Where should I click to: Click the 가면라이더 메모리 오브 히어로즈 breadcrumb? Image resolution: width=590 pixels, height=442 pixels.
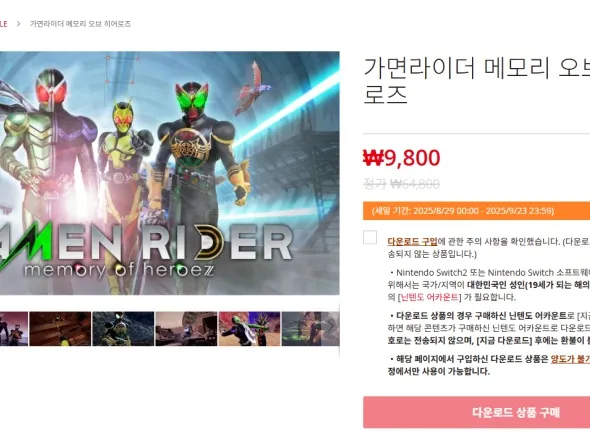tap(80, 24)
